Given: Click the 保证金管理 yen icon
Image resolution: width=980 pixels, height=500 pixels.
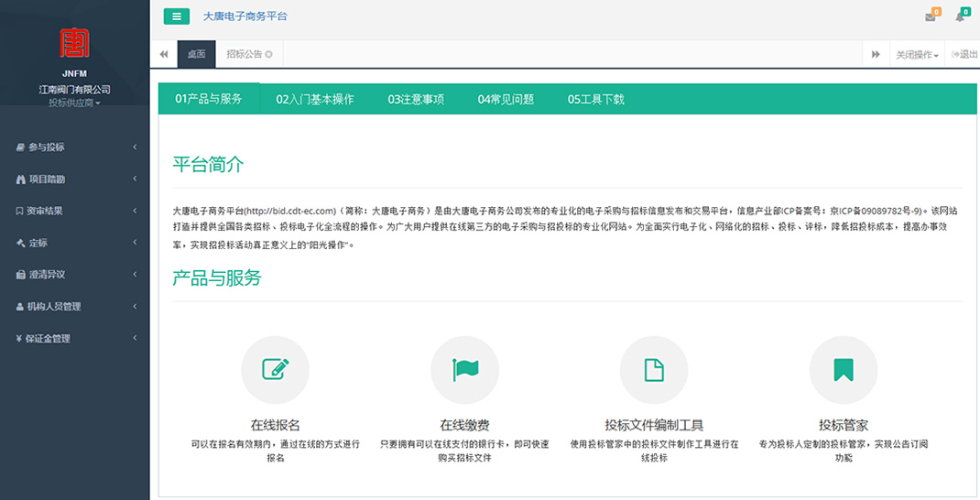Looking at the screenshot, I should [18, 339].
